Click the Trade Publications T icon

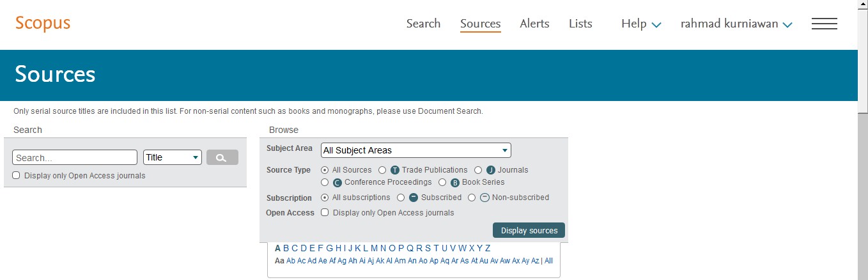coord(395,170)
